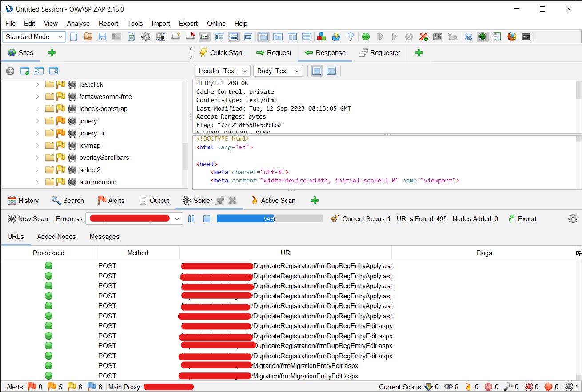Click the New Session toolbar icon
This screenshot has width=582, height=392.
74,37
